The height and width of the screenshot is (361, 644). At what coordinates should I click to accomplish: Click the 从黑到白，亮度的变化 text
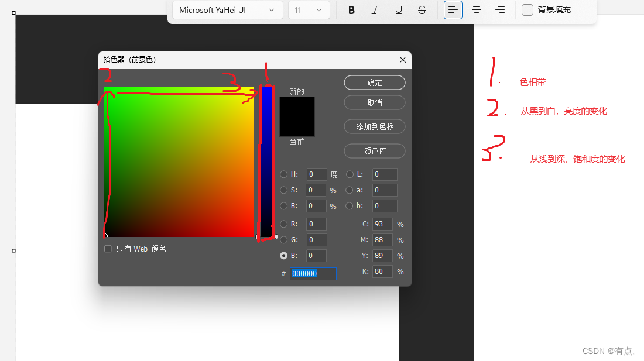564,111
